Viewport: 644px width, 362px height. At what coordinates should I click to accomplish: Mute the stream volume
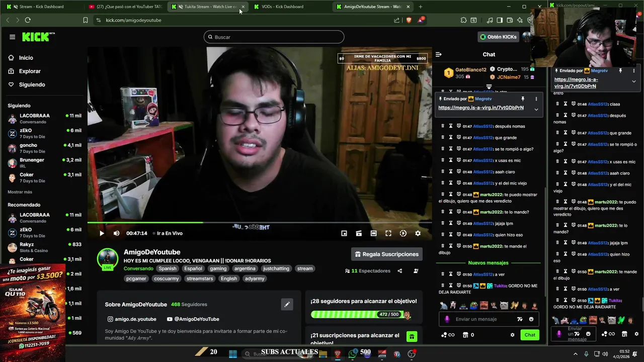coord(116,233)
